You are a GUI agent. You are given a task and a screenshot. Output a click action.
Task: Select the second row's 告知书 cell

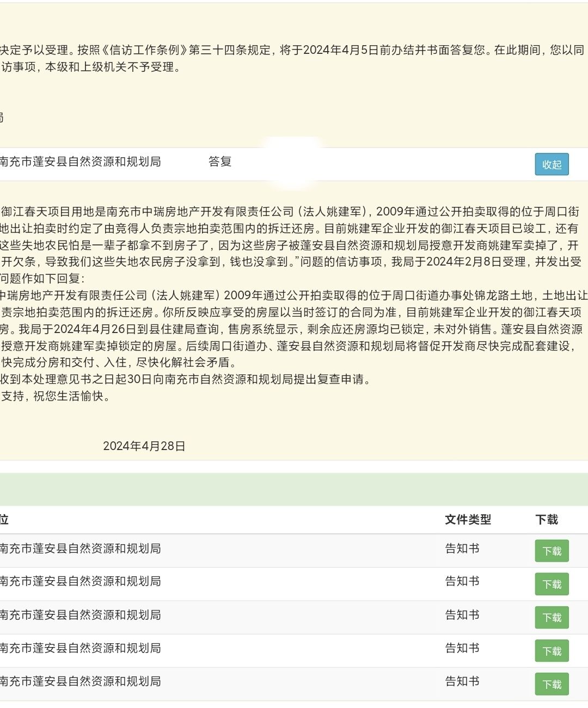[462, 581]
